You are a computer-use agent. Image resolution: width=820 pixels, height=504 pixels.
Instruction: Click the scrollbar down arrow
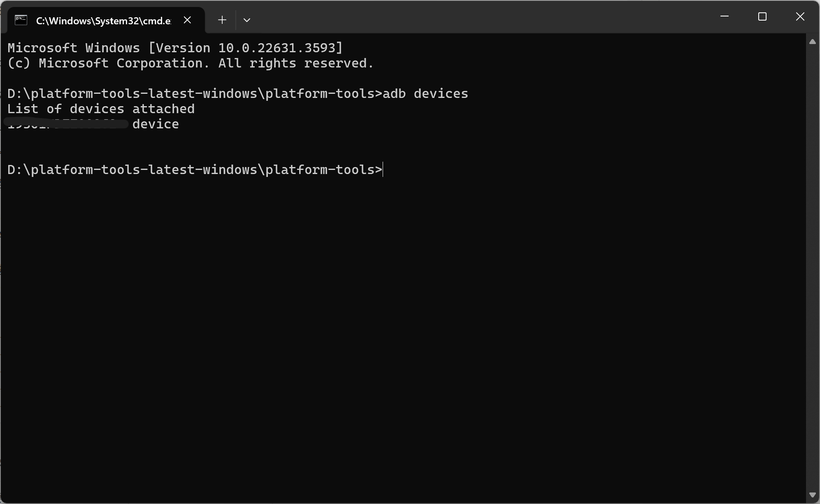point(813,495)
